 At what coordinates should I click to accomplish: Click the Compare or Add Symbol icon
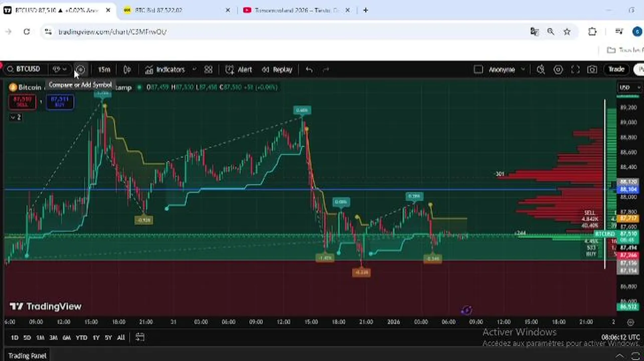click(80, 70)
